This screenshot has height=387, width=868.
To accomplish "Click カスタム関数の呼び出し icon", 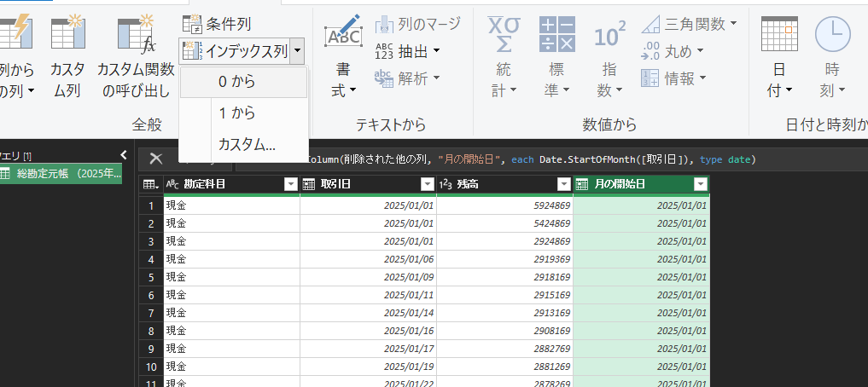I will pos(136,36).
